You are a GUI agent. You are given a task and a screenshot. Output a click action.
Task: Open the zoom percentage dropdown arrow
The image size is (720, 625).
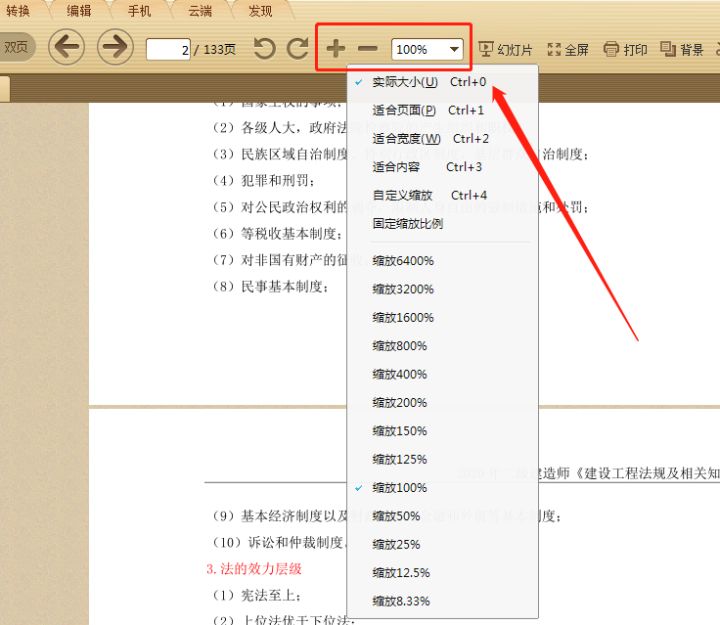(455, 49)
